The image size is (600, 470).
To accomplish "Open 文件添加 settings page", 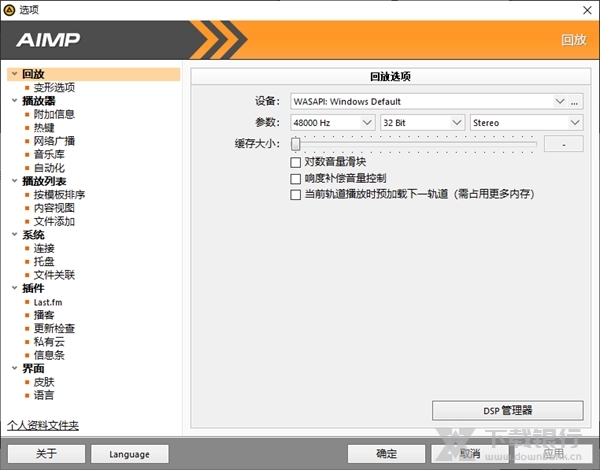I will point(54,222).
